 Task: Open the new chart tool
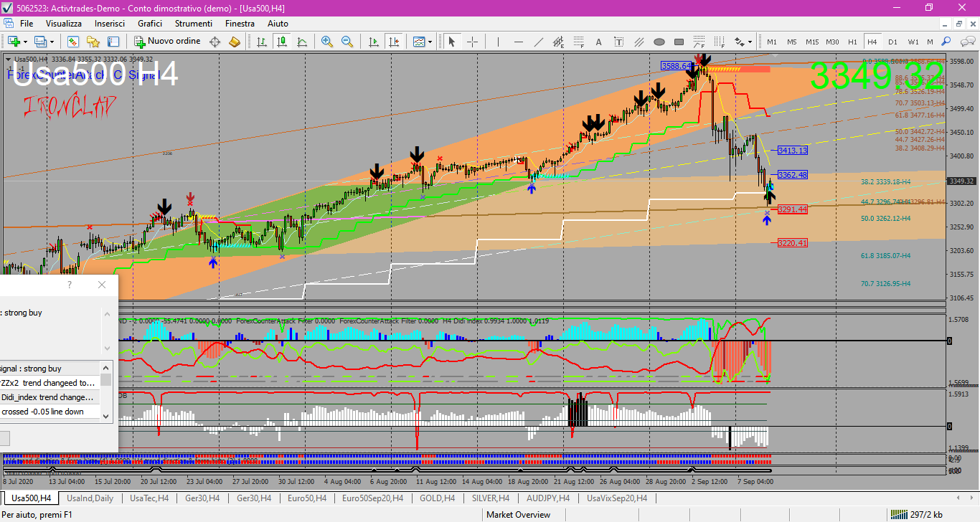(14, 42)
